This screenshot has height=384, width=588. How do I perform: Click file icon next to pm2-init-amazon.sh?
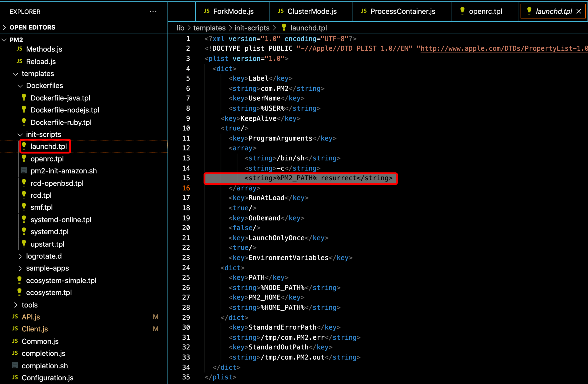click(24, 171)
